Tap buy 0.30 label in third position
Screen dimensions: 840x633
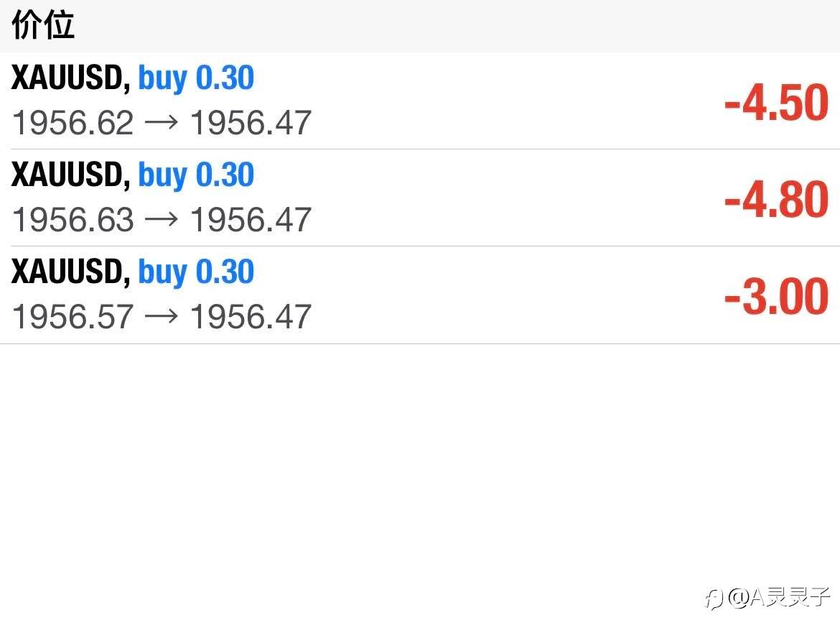[196, 272]
